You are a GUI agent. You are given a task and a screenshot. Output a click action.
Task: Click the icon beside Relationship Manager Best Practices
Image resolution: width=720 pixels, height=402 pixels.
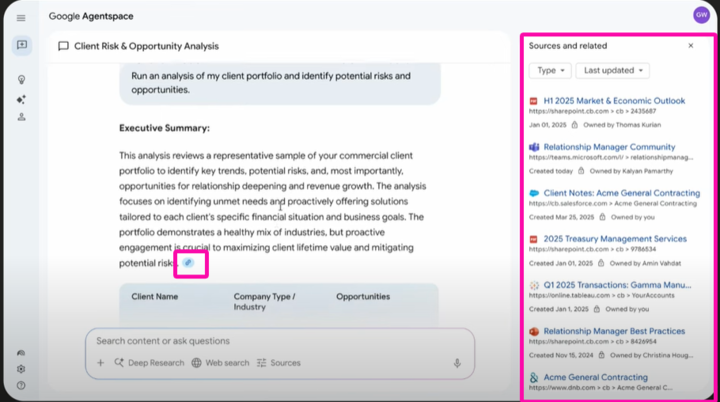[x=534, y=331]
